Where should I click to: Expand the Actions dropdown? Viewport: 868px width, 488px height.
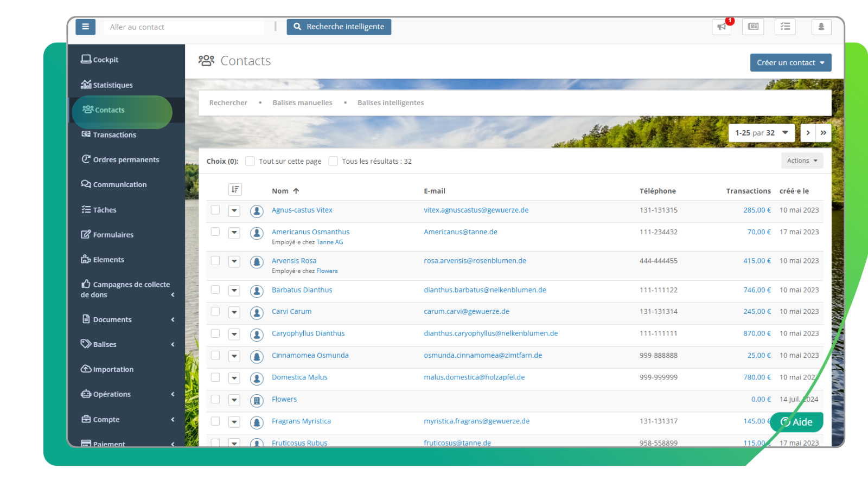click(801, 160)
